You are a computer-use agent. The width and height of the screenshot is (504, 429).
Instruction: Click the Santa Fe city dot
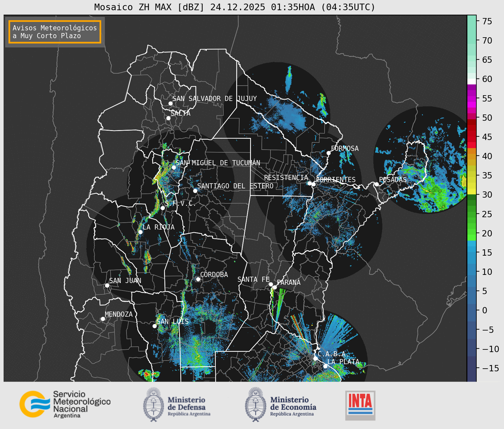pyautogui.click(x=271, y=284)
